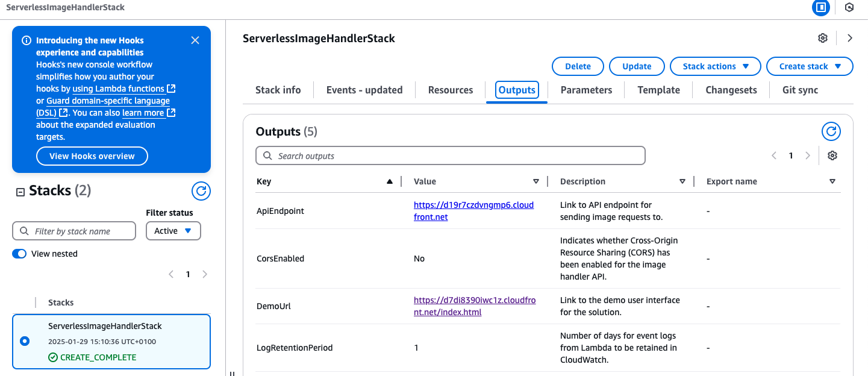Sort outputs by Value column
Screen dimensions: 868x376
[x=536, y=181]
